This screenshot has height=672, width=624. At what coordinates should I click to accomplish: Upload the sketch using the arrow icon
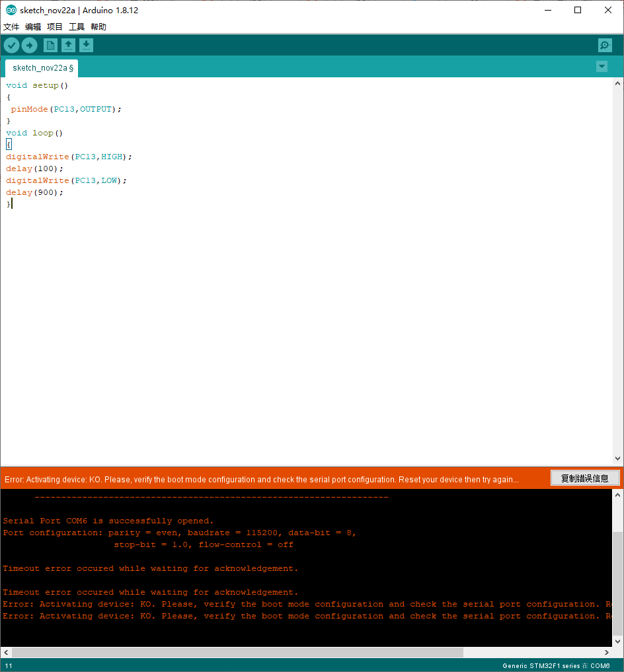pyautogui.click(x=29, y=45)
